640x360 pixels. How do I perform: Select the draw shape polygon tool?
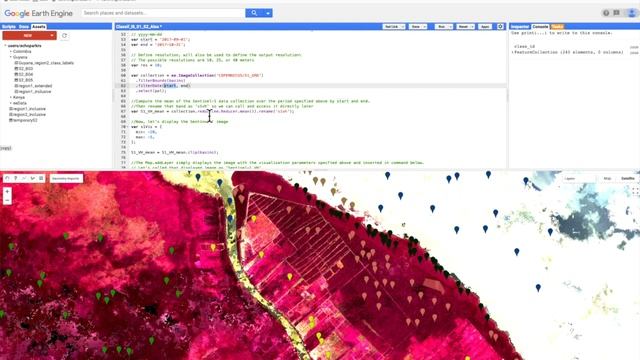[33, 178]
